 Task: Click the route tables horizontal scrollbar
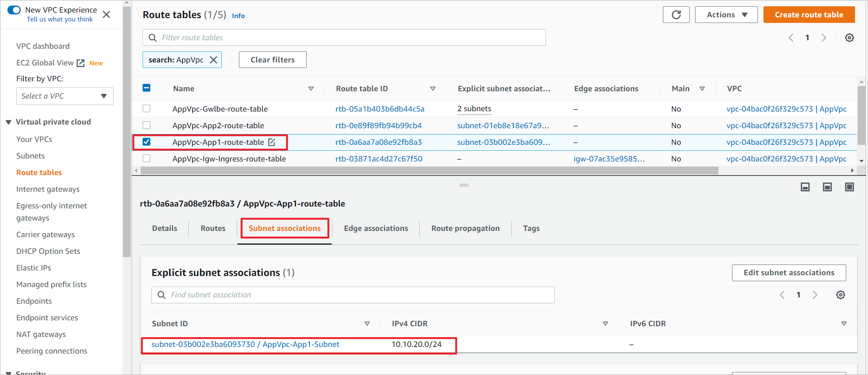coord(430,171)
